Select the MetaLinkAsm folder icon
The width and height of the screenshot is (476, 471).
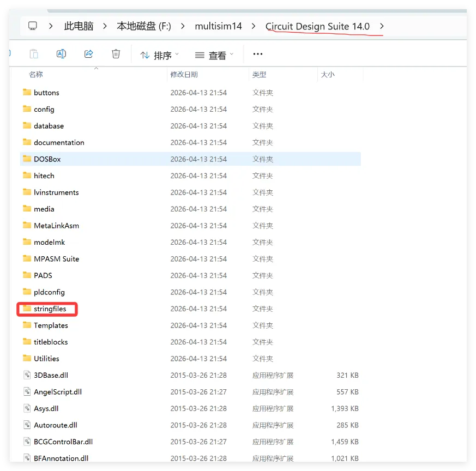tap(27, 225)
